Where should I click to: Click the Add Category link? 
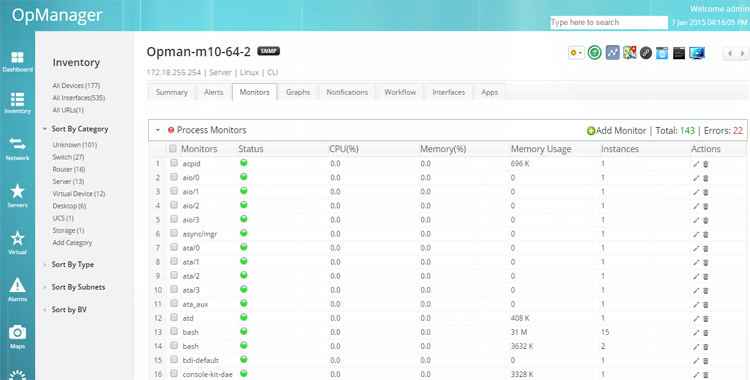click(72, 243)
